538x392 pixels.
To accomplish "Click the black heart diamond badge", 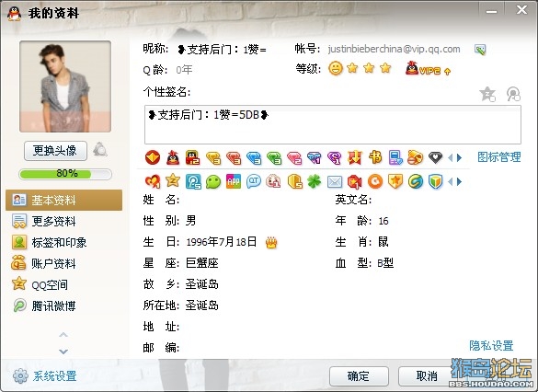I will coord(435,158).
